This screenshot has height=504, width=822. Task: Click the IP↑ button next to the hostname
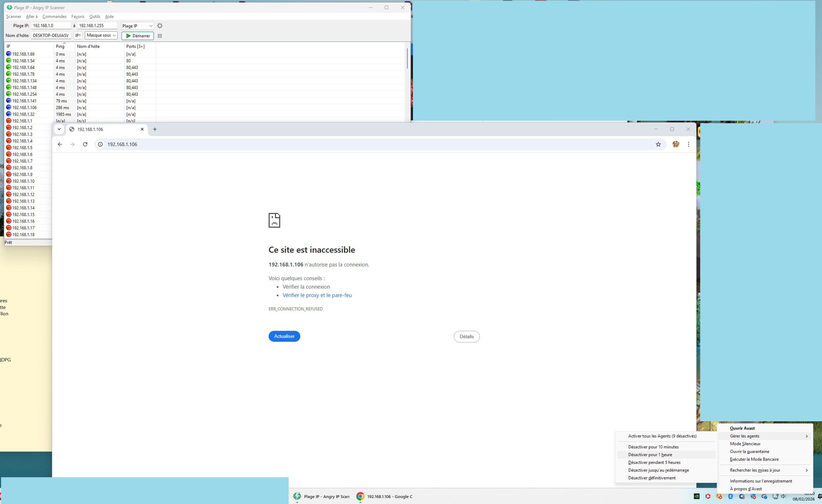[x=78, y=36]
